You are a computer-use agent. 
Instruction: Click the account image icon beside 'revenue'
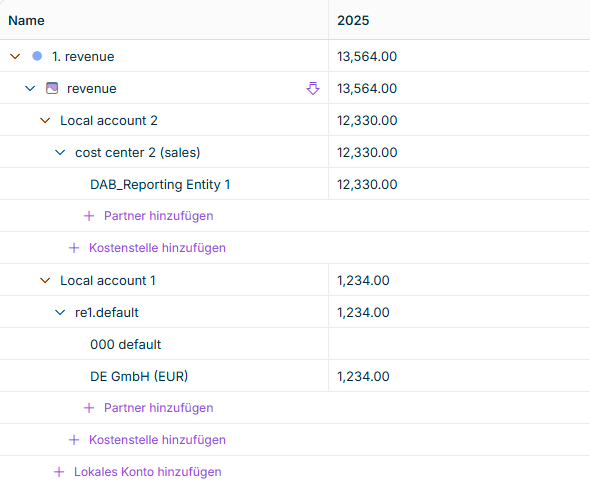point(52,88)
